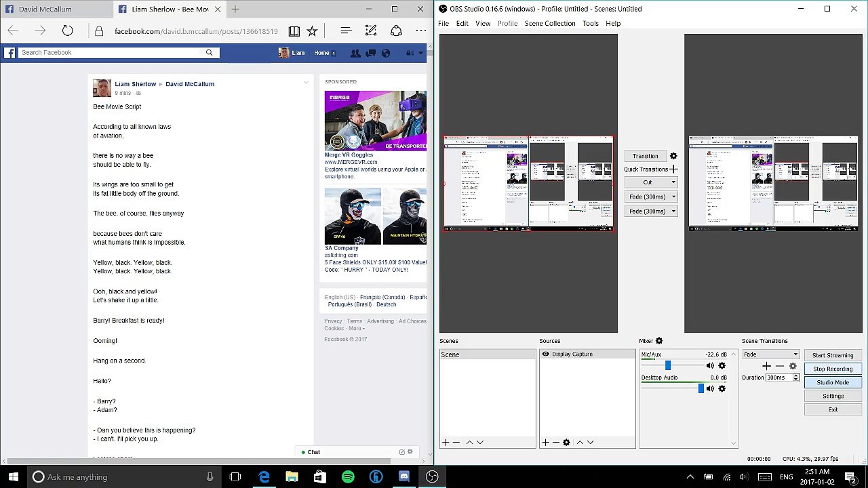Open the Mixer gear settings icon
This screenshot has height=488, width=868.
659,341
